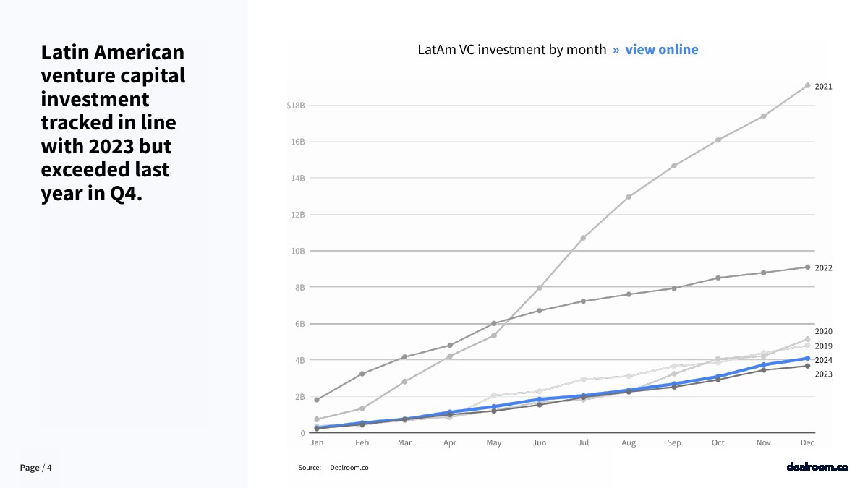Click the 2022 line's May data point
The width and height of the screenshot is (868, 488).
pos(494,323)
